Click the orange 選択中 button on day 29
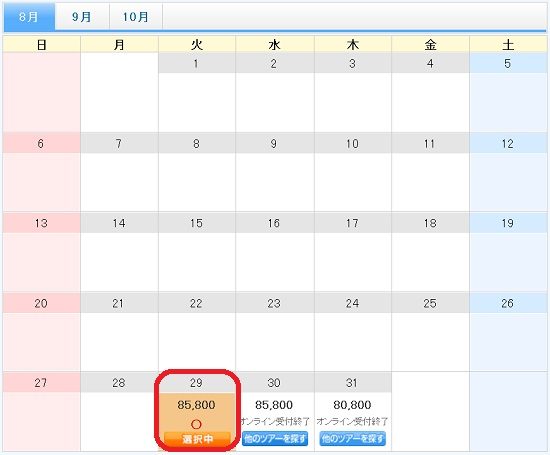Screen dimensions: 550x455 tap(197, 439)
